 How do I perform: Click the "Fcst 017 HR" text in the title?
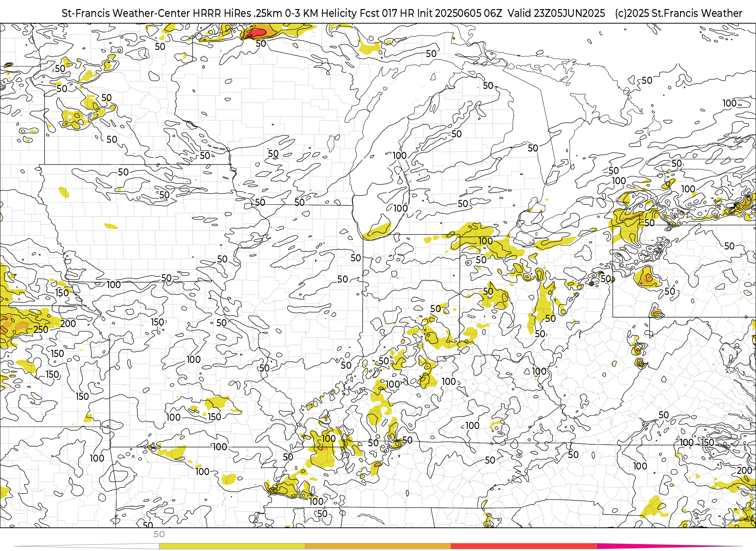388,13
